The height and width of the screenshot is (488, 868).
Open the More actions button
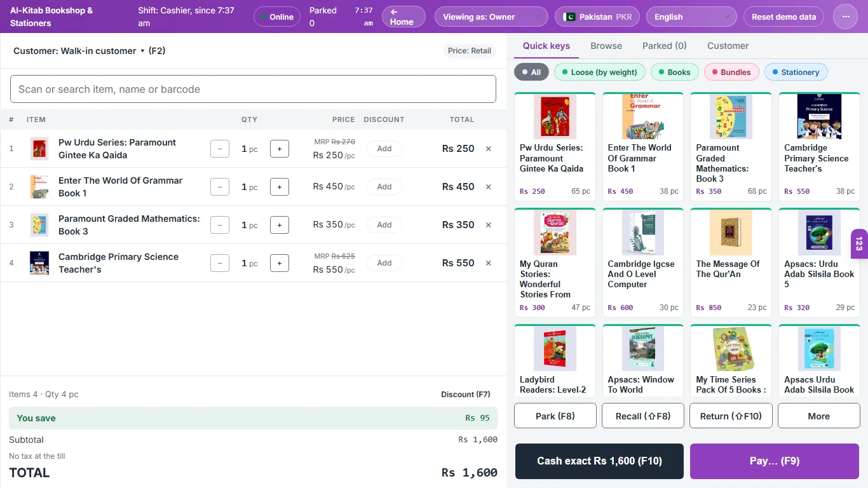pyautogui.click(x=819, y=416)
